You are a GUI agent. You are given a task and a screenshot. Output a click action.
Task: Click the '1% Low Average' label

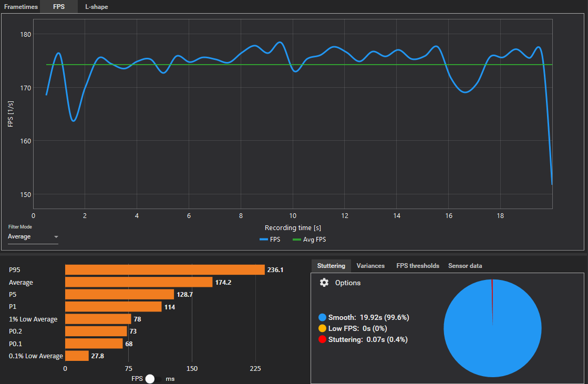33,319
